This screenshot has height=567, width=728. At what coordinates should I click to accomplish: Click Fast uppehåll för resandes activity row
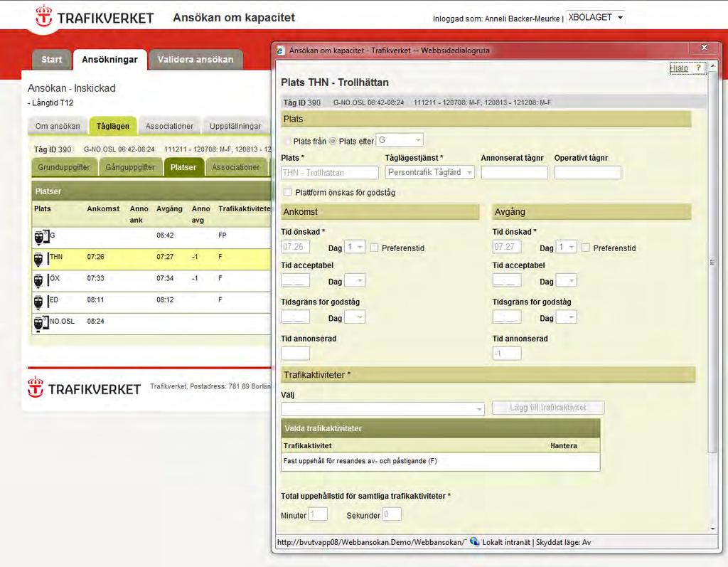point(440,462)
